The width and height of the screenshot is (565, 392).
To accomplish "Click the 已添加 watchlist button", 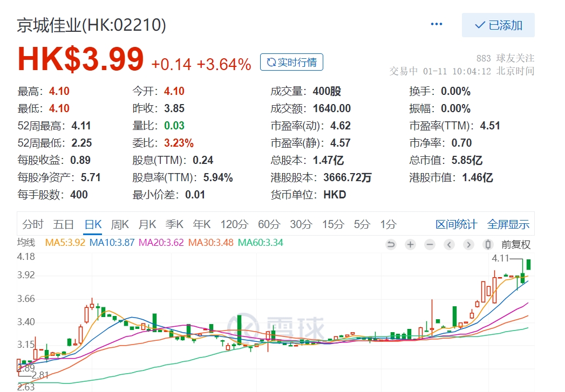I will [x=498, y=25].
